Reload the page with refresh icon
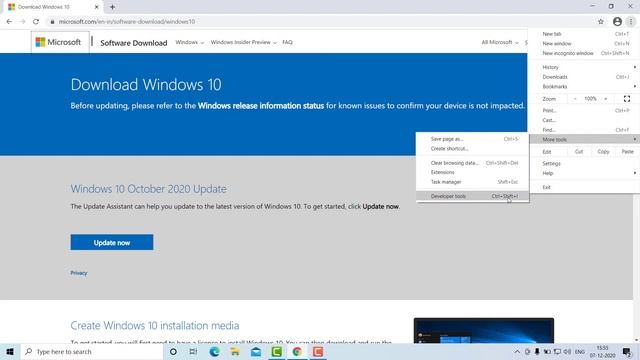 [36, 22]
